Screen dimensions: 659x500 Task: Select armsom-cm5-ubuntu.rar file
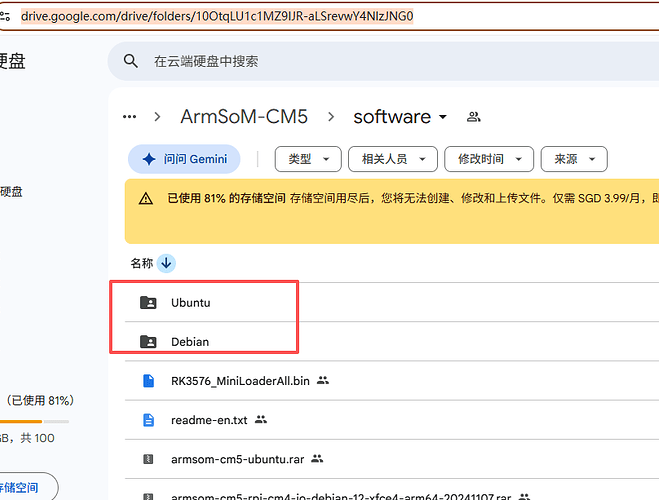[x=392, y=459]
